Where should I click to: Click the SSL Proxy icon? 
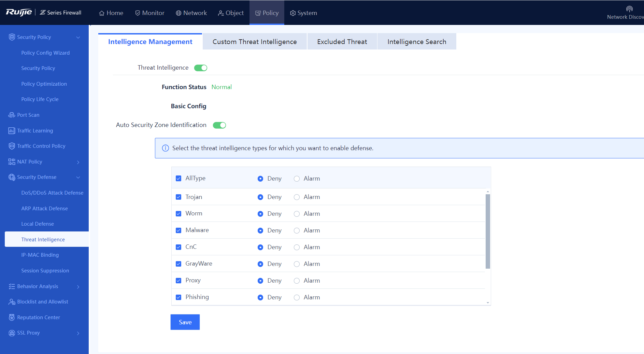tap(12, 333)
